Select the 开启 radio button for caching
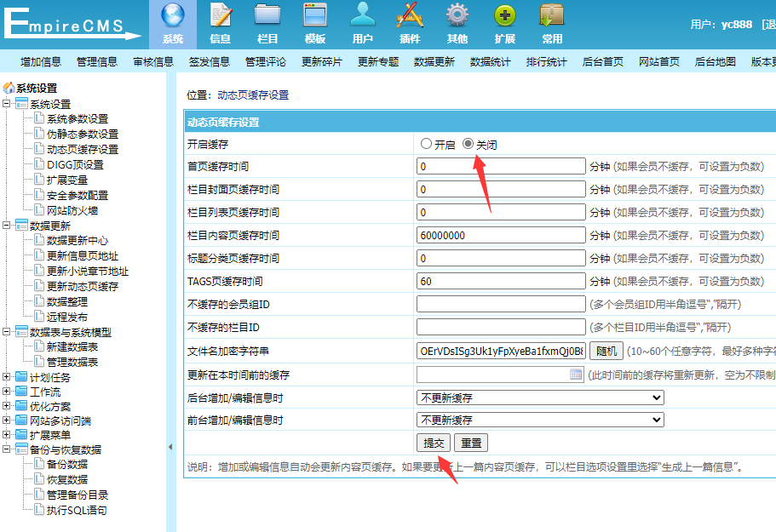Image resolution: width=776 pixels, height=532 pixels. point(424,143)
